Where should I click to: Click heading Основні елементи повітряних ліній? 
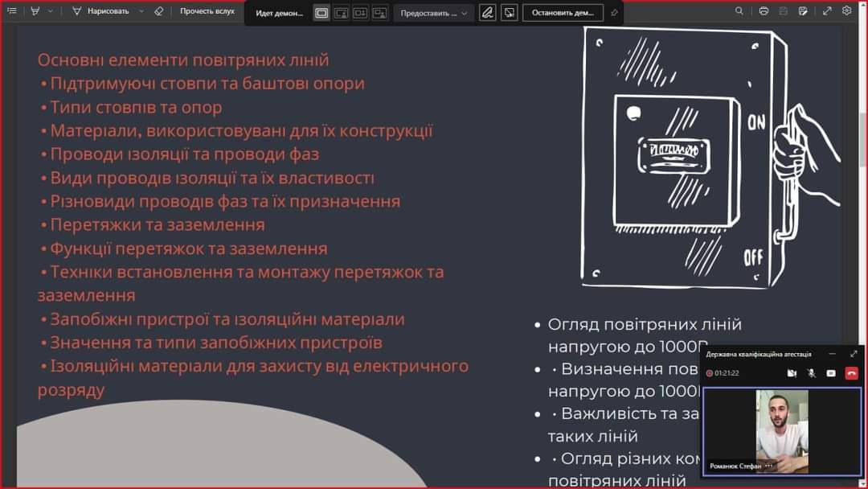[x=183, y=60]
